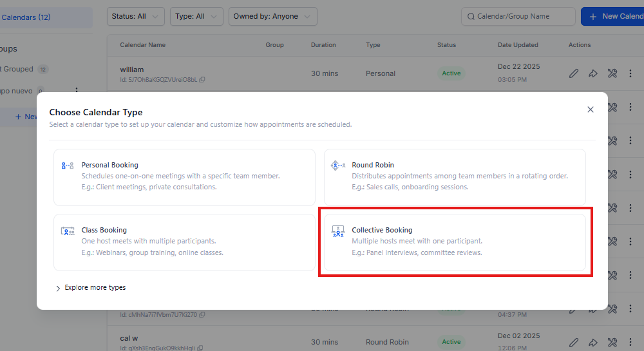Select Collective Booking calendar type
The height and width of the screenshot is (351, 644).
[x=455, y=242]
